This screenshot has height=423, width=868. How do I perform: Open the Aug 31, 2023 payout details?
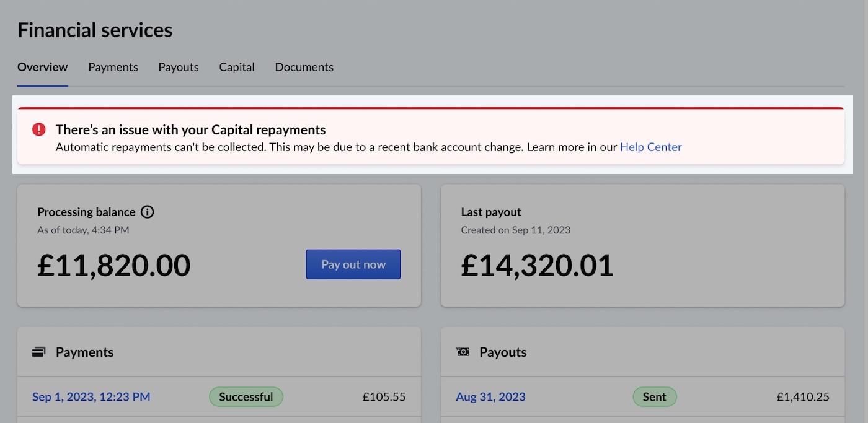point(490,396)
